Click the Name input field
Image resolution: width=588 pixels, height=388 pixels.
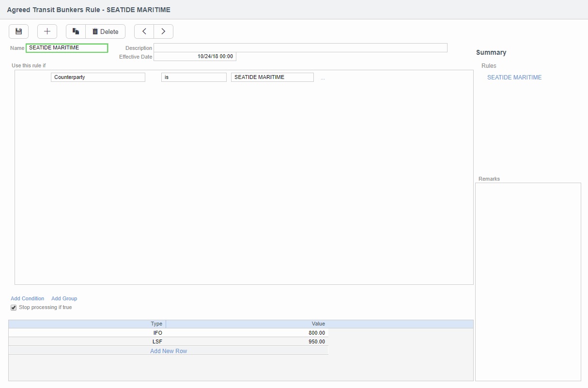pyautogui.click(x=67, y=48)
